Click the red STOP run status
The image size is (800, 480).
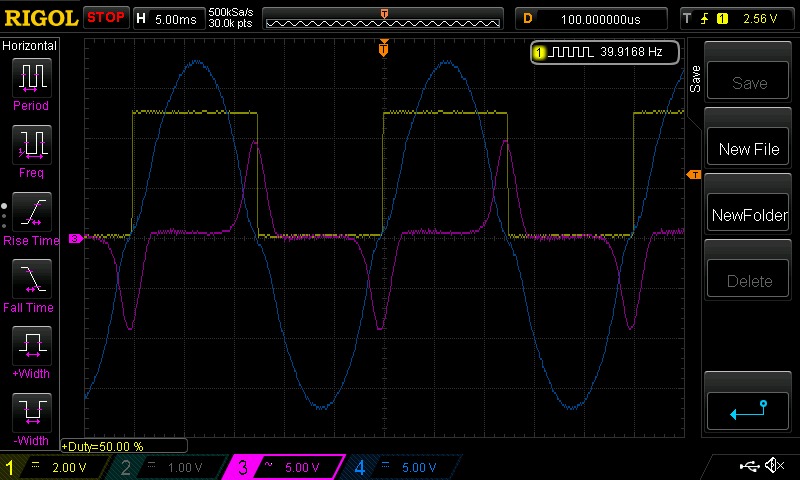click(x=106, y=18)
